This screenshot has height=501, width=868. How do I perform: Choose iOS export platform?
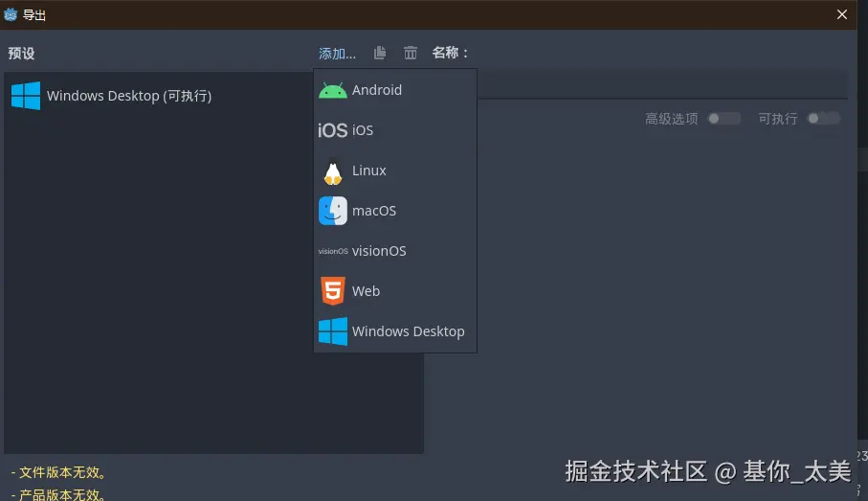pyautogui.click(x=395, y=130)
